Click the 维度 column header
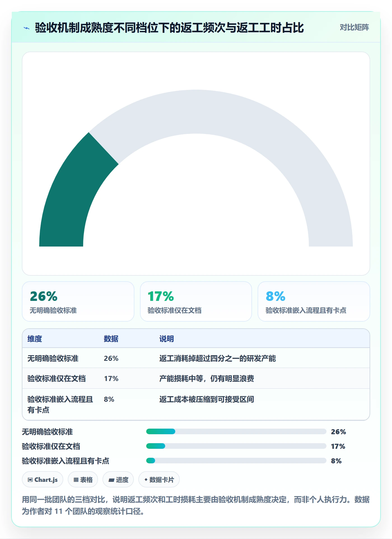Screen dimensions: 392x539 tap(35, 339)
